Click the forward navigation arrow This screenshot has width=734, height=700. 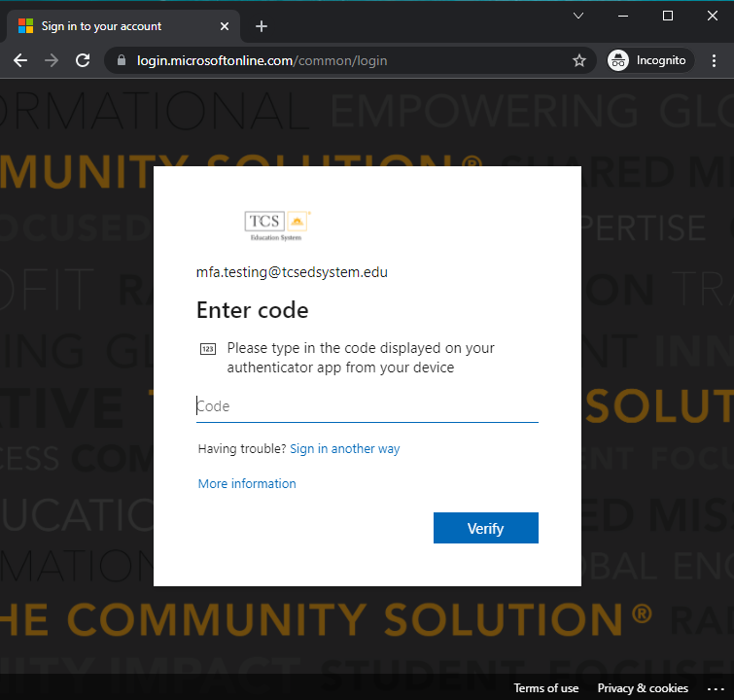[52, 60]
